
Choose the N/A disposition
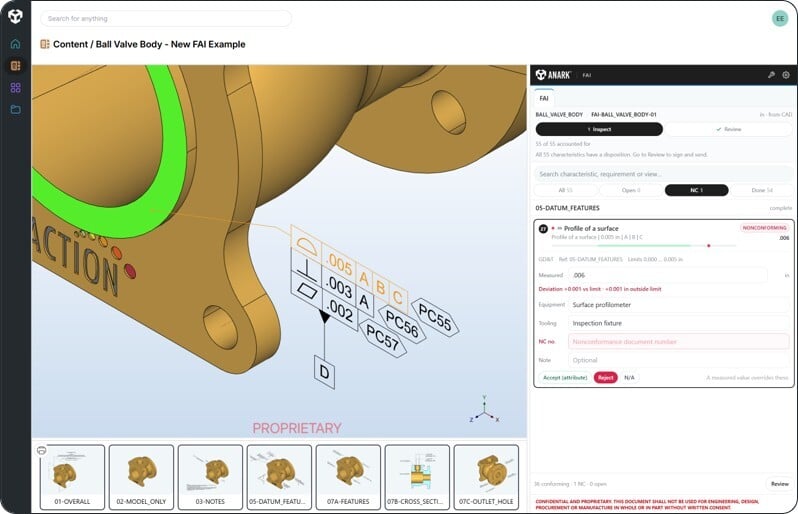coord(630,378)
